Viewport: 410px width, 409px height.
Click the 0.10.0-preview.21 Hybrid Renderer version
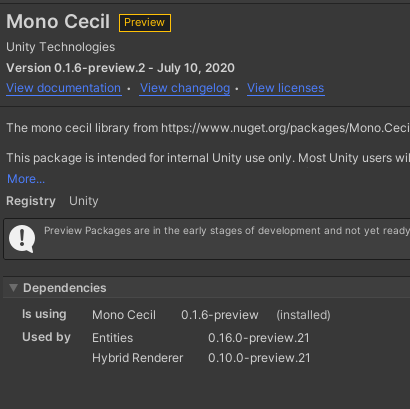click(x=259, y=358)
